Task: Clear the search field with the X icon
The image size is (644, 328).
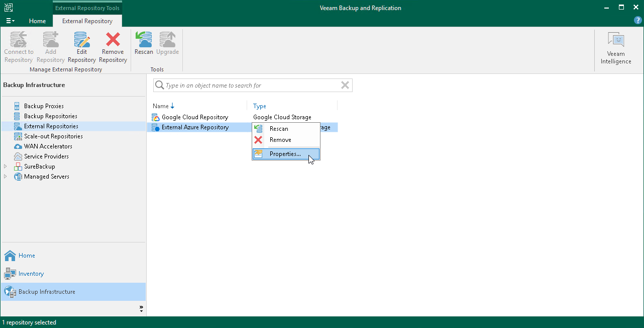Action: pyautogui.click(x=345, y=85)
